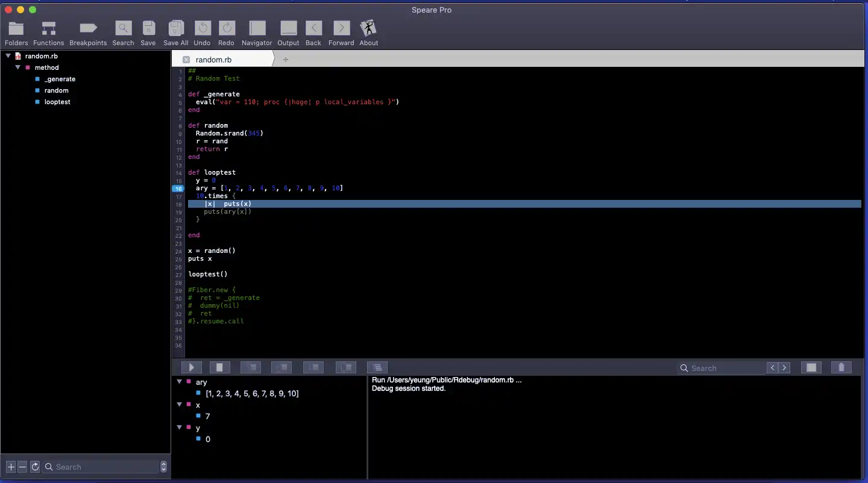Screen dimensions: 868x483
Task: Select looptest in the function tree
Action: (57, 102)
